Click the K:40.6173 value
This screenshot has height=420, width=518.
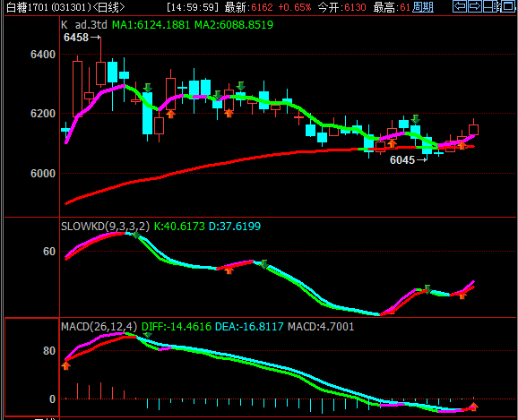tap(179, 227)
